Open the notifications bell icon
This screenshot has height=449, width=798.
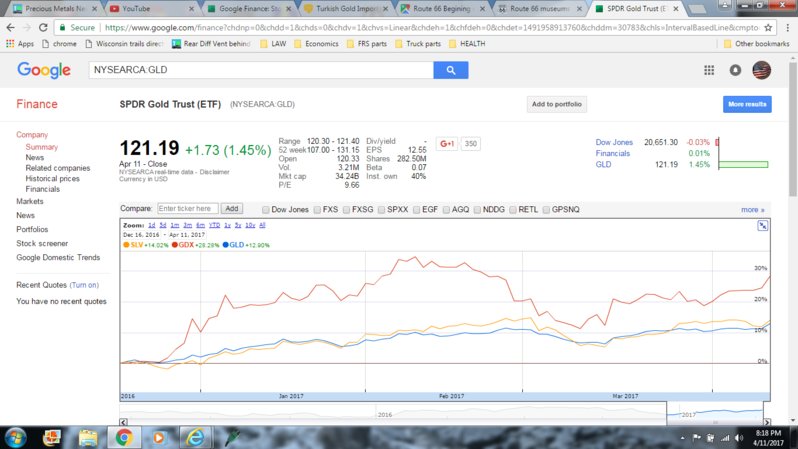(735, 70)
